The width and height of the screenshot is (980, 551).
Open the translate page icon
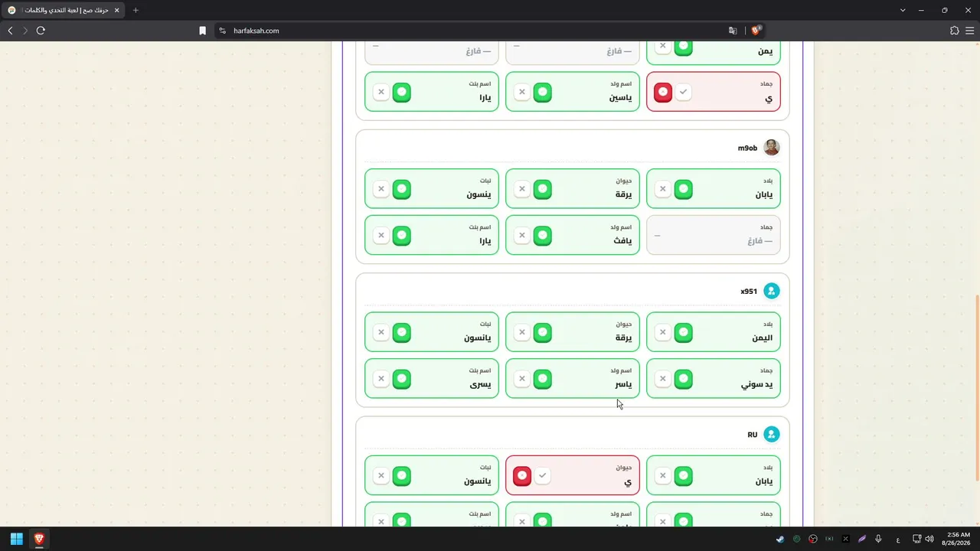[733, 31]
